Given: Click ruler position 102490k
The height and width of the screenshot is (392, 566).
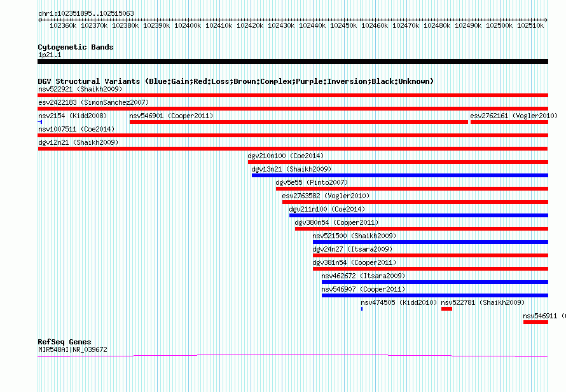Looking at the screenshot, I should click(x=468, y=25).
